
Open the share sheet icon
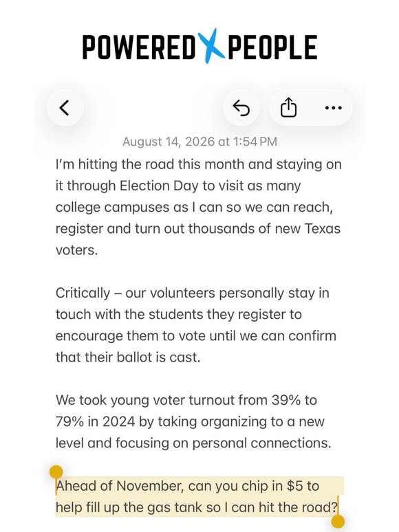(289, 108)
